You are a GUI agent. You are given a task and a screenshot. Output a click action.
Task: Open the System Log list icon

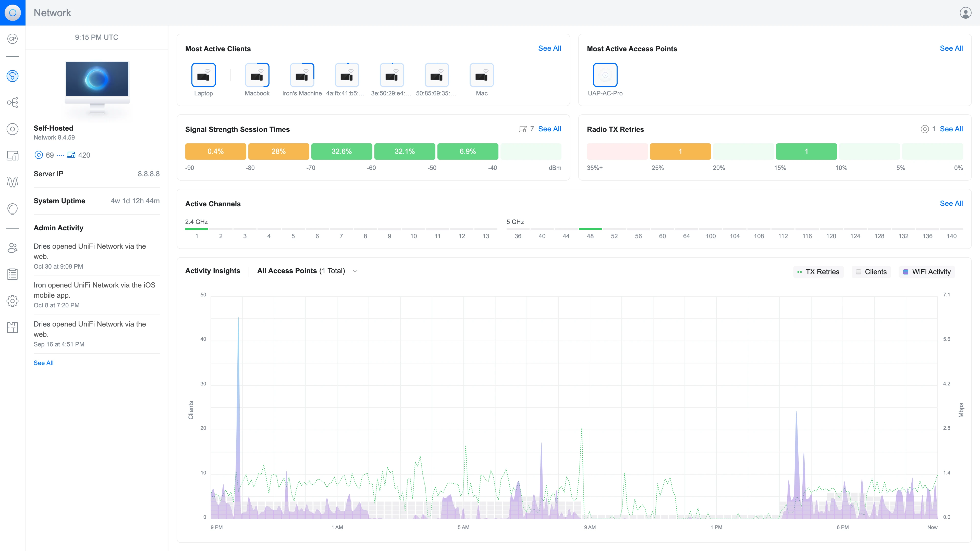click(13, 274)
